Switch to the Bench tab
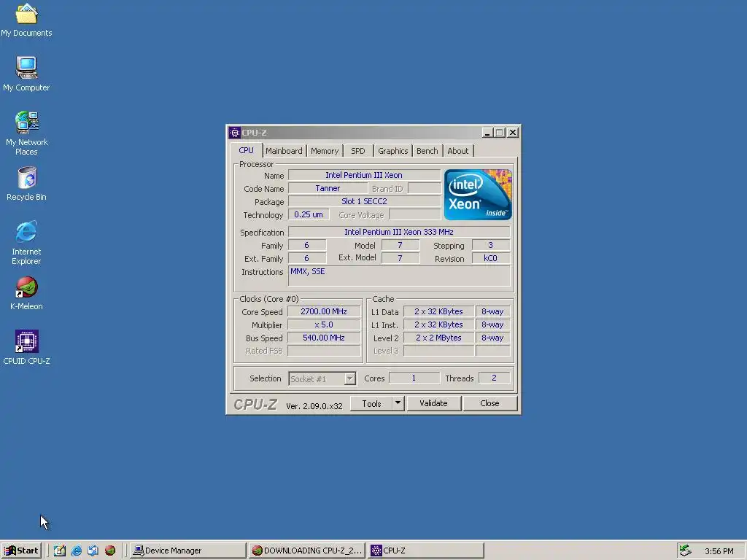Image resolution: width=747 pixels, height=560 pixels. click(x=427, y=151)
